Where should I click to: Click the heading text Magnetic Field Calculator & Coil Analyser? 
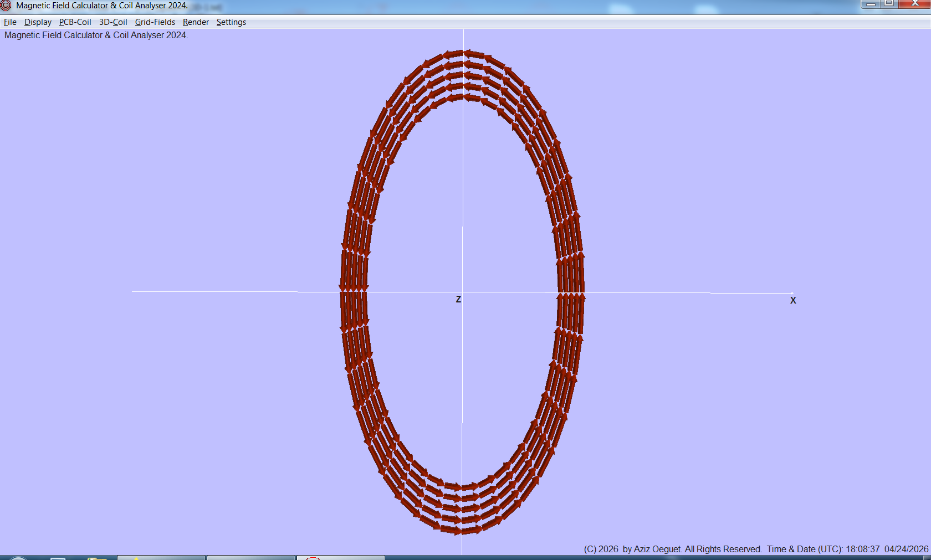tap(96, 35)
